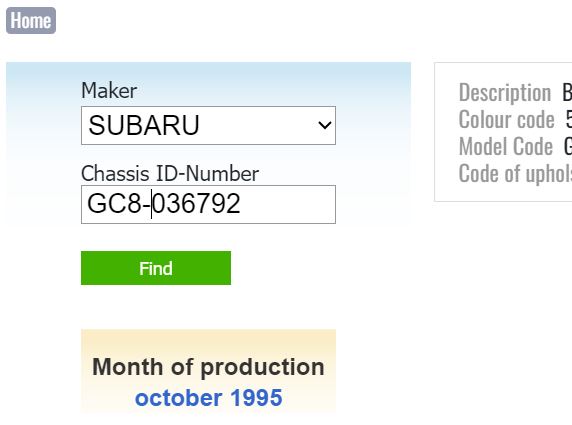
Task: Click the Chassis ID-Number label
Action: (170, 173)
